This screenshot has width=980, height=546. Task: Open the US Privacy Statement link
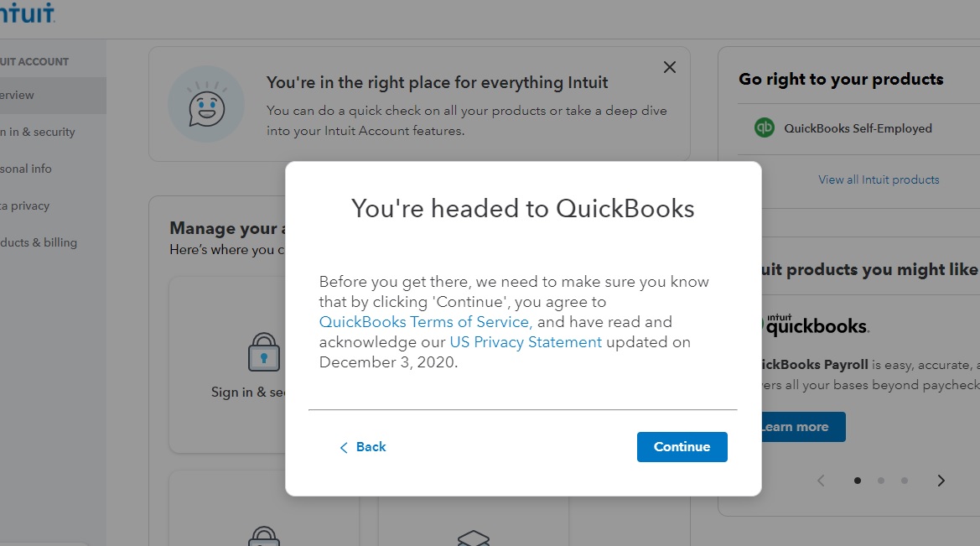[x=526, y=342]
